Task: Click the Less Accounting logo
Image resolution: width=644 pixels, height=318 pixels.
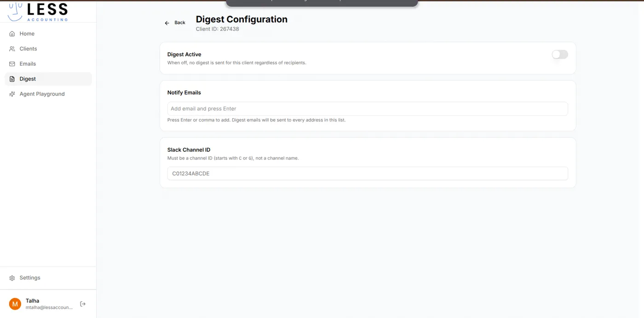Action: 38,11
